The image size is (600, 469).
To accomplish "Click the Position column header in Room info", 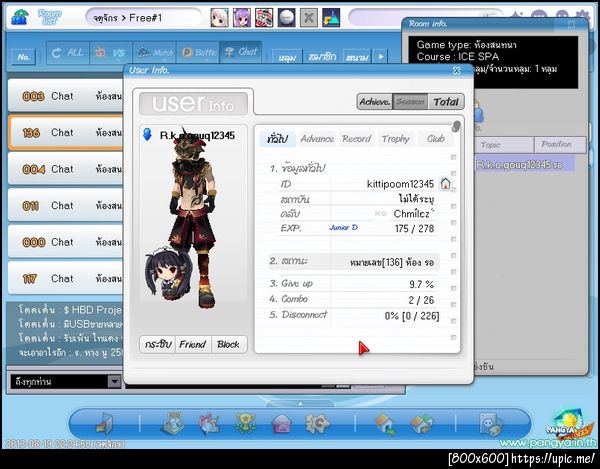I will tap(560, 145).
